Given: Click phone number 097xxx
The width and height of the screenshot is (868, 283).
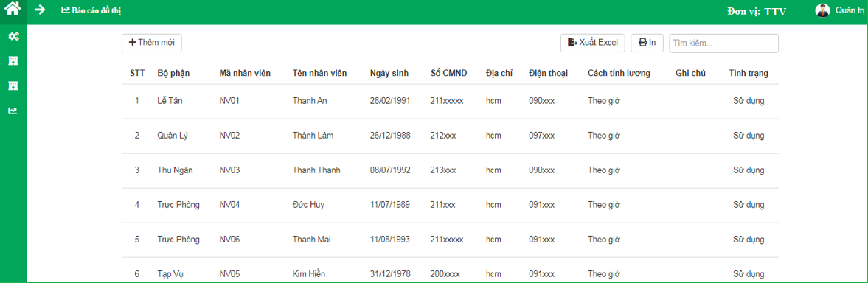Looking at the screenshot, I should 541,136.
